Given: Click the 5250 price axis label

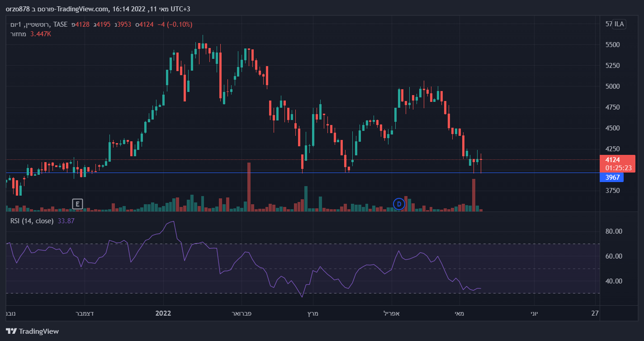Looking at the screenshot, I should click(612, 66).
